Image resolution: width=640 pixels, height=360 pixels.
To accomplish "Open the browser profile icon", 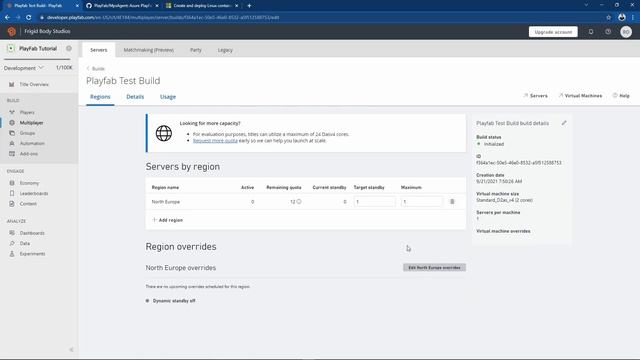I will (x=622, y=18).
